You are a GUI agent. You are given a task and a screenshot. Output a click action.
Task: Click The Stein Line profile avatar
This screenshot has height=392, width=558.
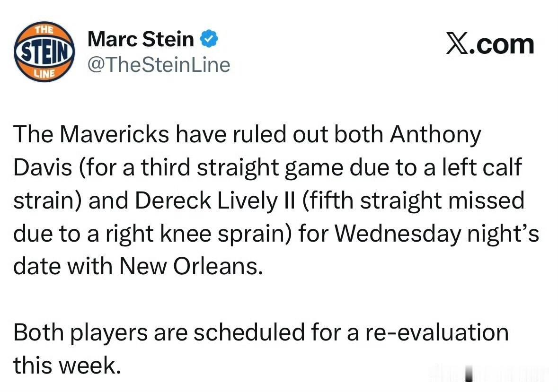point(44,52)
